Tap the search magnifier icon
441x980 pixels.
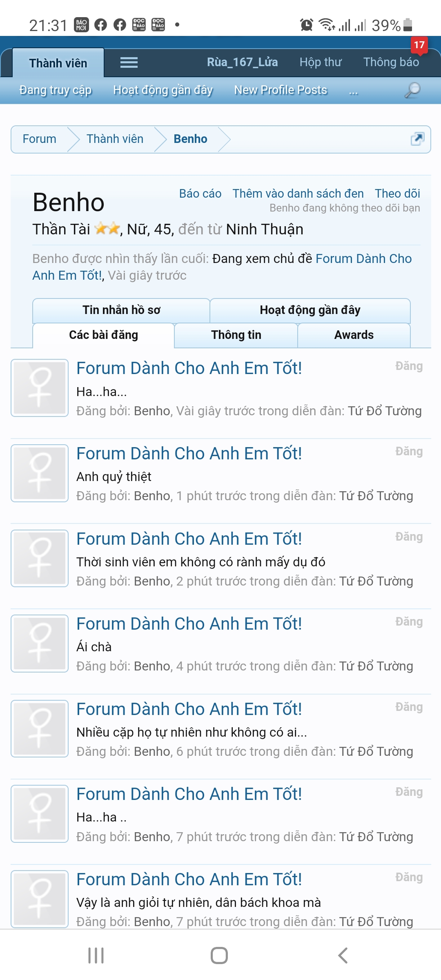412,90
